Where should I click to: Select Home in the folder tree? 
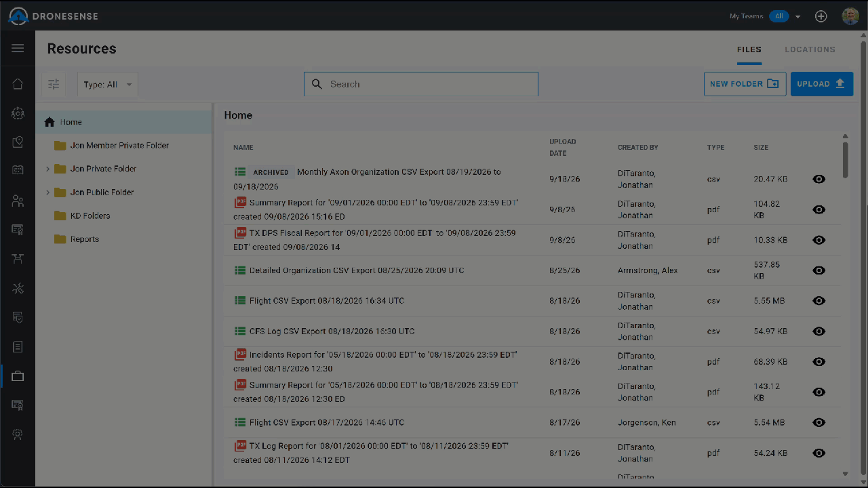point(124,122)
